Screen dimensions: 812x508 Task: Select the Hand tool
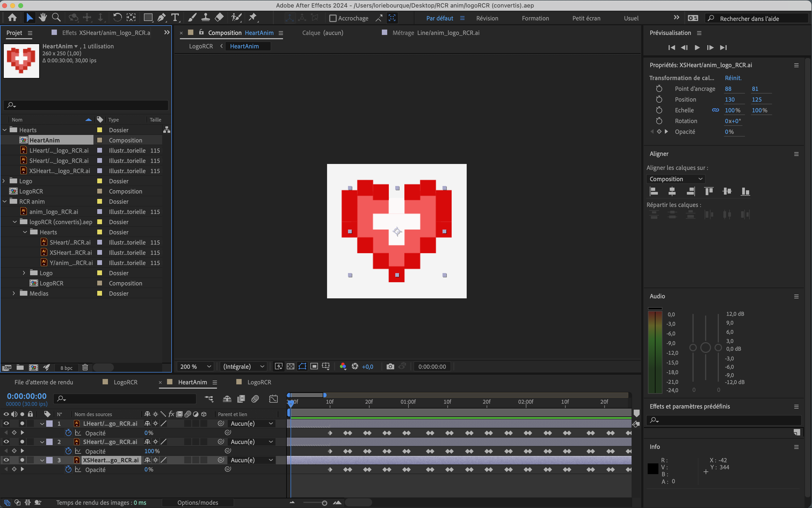click(x=43, y=18)
